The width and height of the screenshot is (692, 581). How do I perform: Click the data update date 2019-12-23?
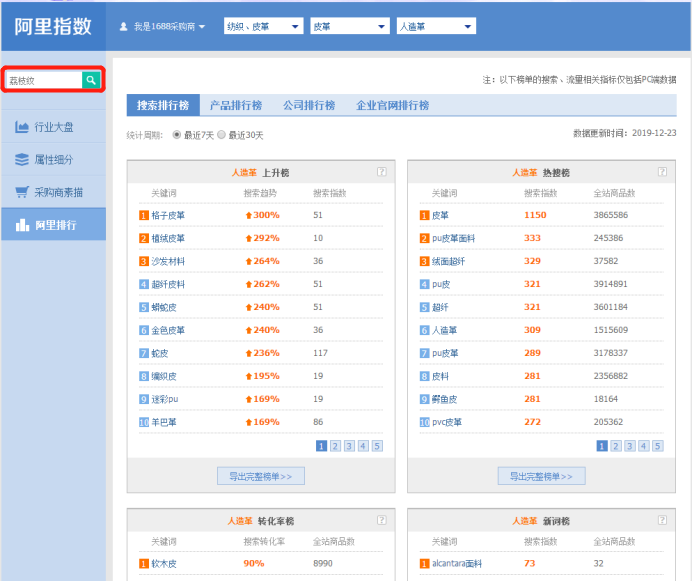654,133
